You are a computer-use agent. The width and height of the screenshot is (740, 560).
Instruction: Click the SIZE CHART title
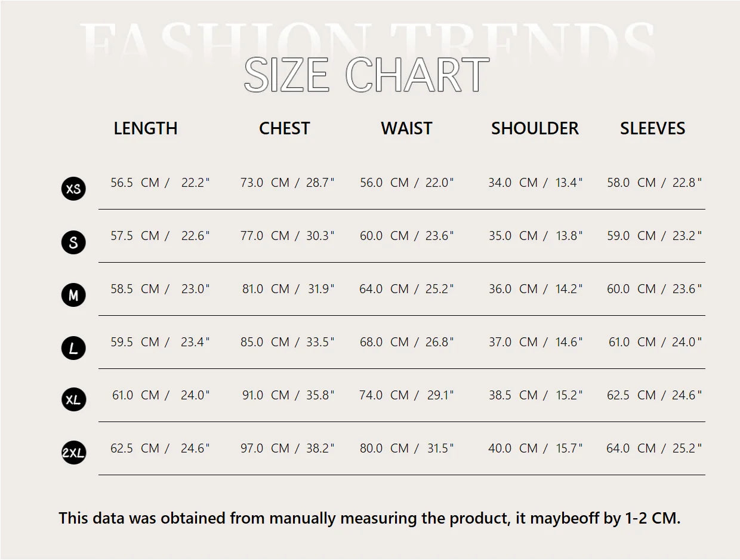pyautogui.click(x=367, y=75)
